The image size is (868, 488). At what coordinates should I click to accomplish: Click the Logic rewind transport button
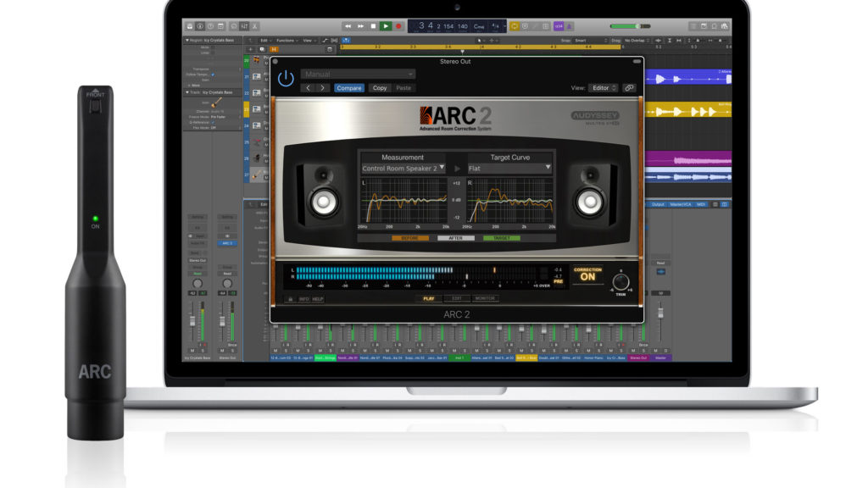(x=348, y=26)
